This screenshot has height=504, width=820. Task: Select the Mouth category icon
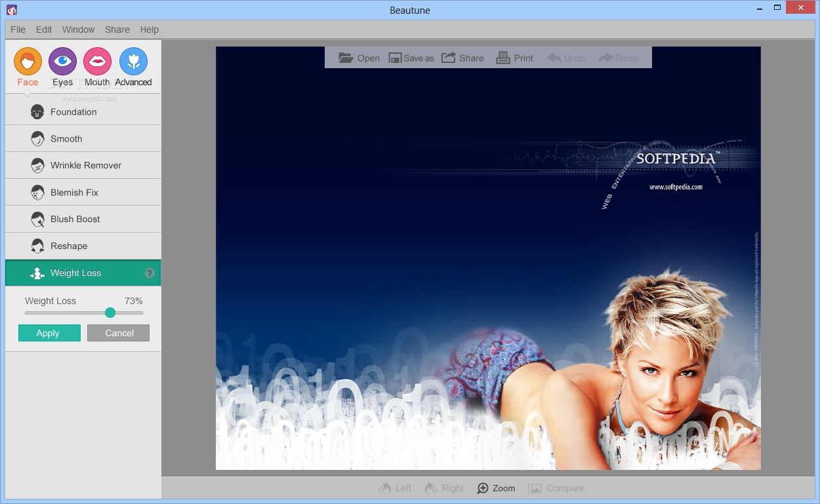tap(98, 62)
